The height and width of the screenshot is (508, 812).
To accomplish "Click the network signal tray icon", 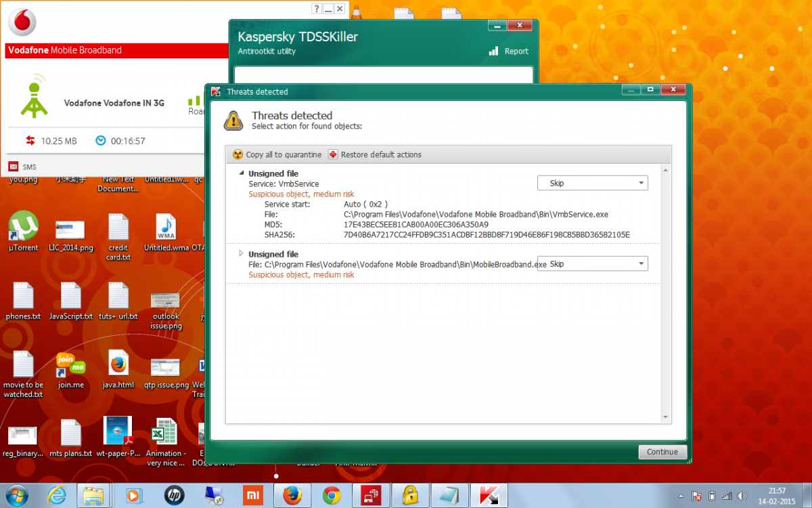I will click(725, 496).
